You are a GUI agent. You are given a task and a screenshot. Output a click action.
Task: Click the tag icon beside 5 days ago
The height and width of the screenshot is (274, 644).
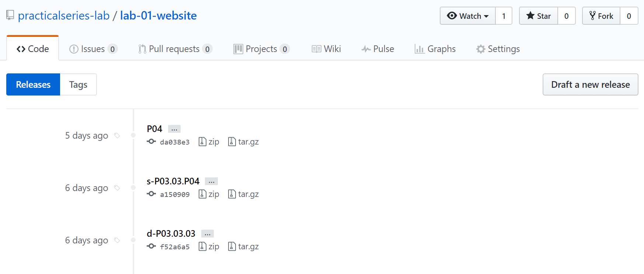click(x=117, y=136)
